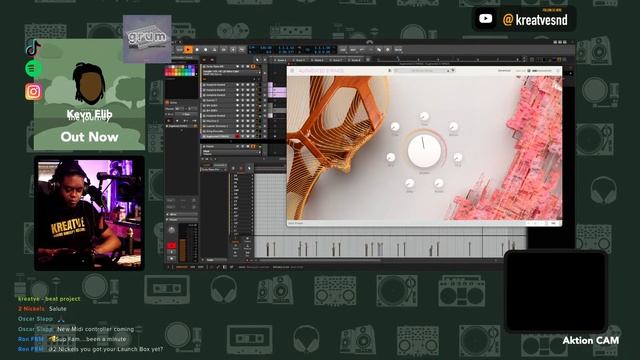This screenshot has height=360, width=640.
Task: Click the green Spotify icon
Action: click(x=33, y=68)
